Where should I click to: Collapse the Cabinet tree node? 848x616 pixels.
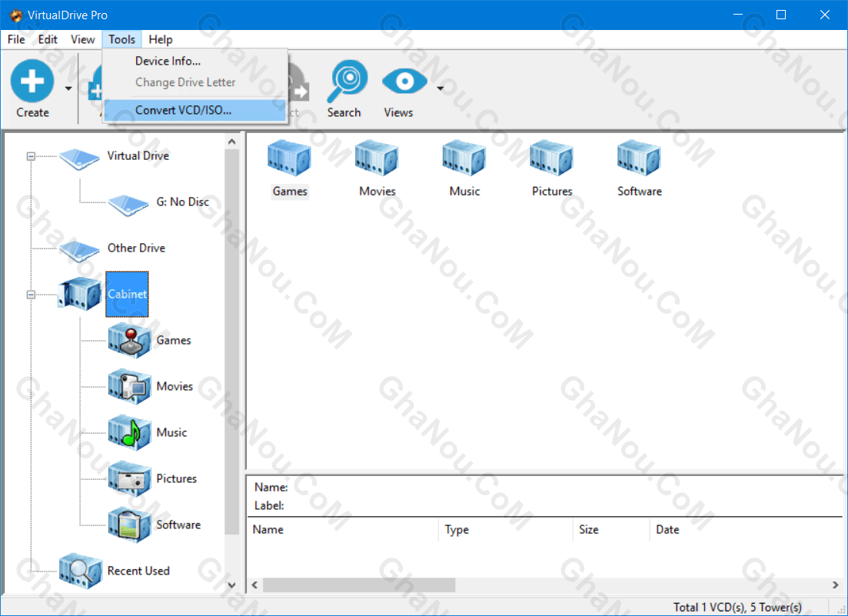31,295
